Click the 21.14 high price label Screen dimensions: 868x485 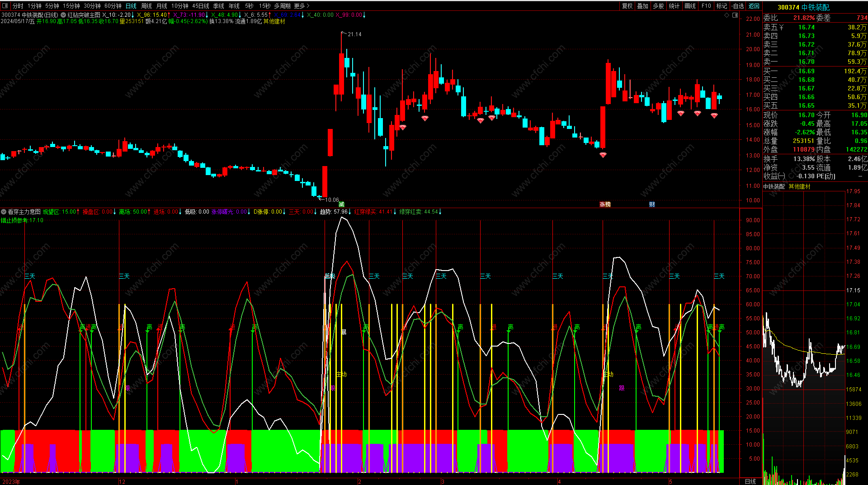[x=354, y=34]
